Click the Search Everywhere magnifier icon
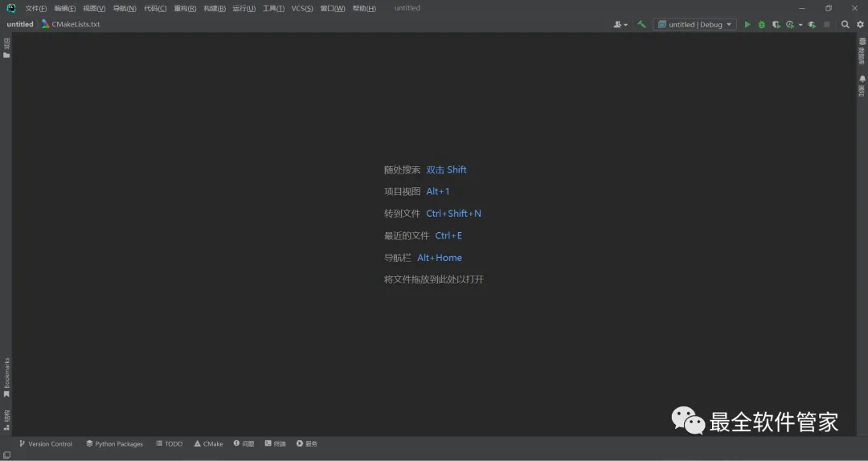Image resolution: width=868 pixels, height=461 pixels. pos(845,24)
